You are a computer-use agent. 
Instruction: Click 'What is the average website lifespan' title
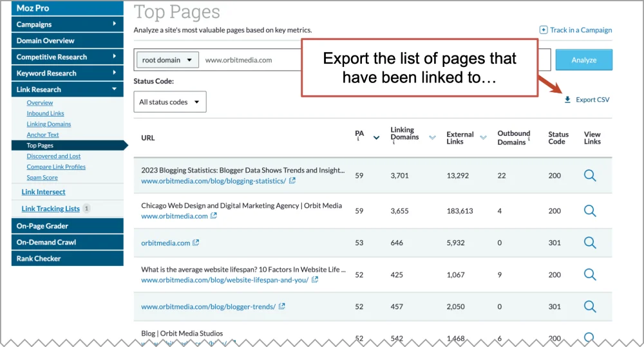pyautogui.click(x=243, y=269)
